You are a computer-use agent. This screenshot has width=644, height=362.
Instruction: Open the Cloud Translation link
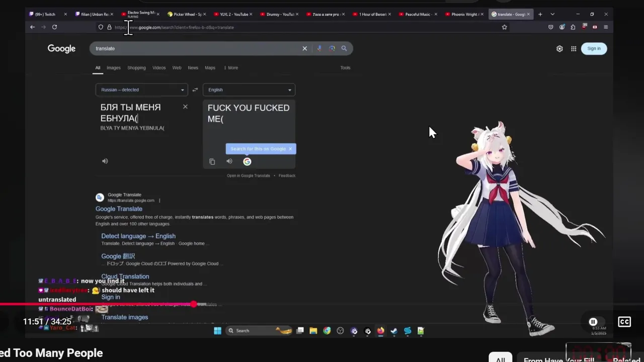(125, 276)
